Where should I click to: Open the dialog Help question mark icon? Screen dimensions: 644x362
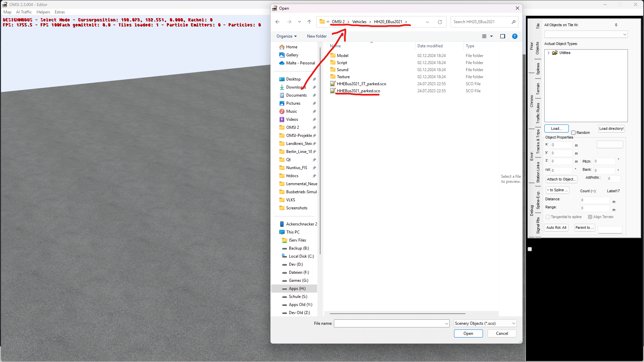point(514,36)
